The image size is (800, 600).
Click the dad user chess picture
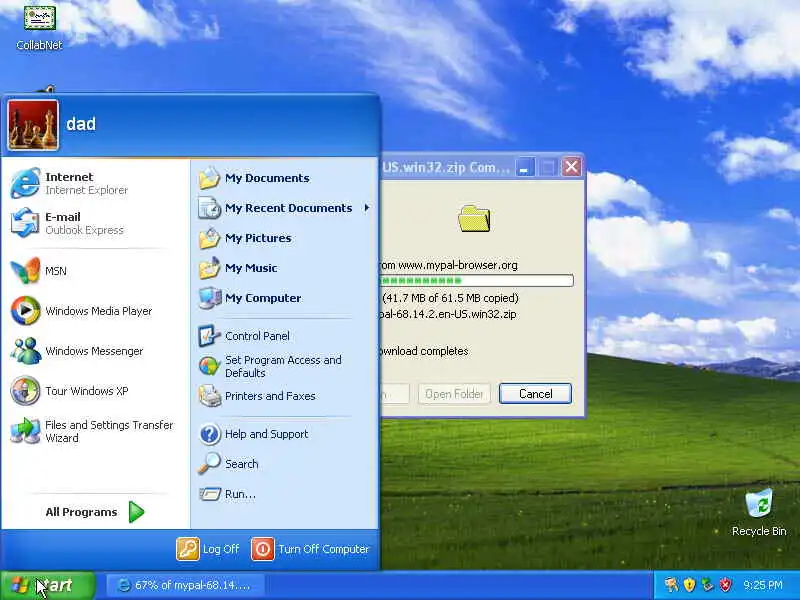click(x=33, y=125)
